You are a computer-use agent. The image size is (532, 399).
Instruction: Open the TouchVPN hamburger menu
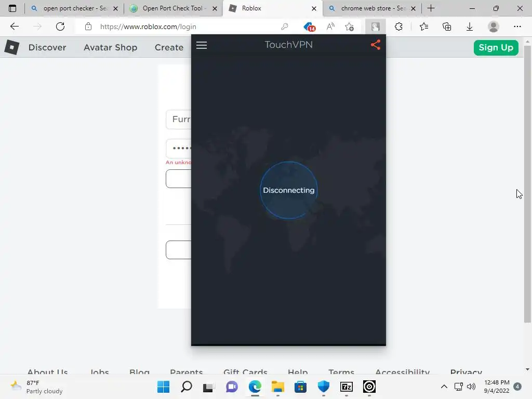201,45
